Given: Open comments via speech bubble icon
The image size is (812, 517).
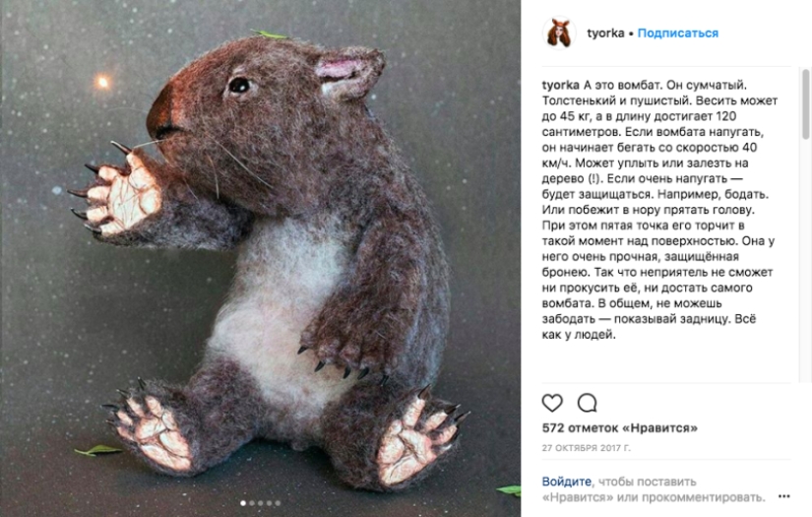Looking at the screenshot, I should pos(588,403).
